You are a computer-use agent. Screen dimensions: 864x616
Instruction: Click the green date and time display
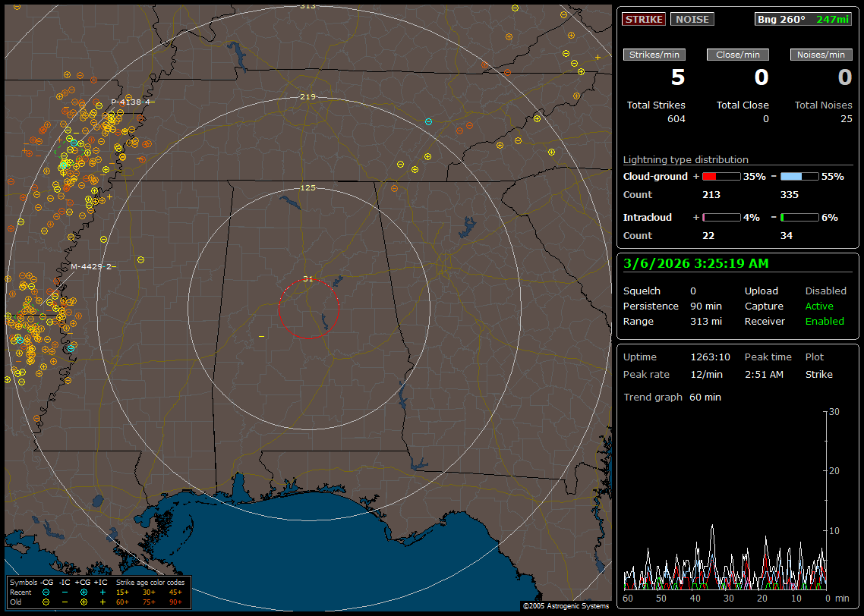point(695,263)
